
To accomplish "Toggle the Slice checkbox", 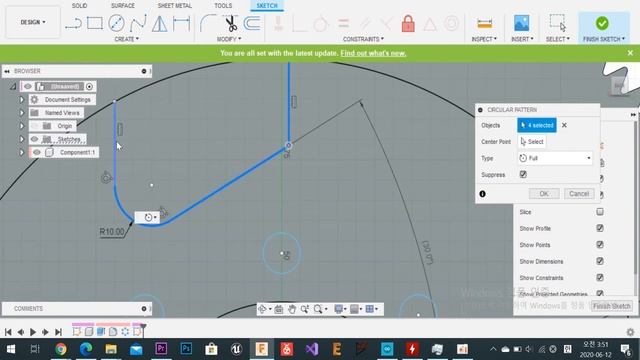I will pos(600,211).
